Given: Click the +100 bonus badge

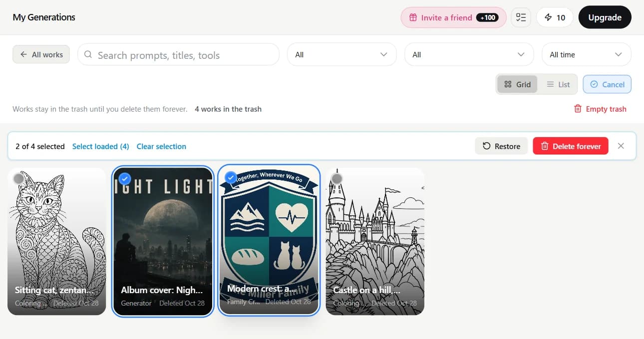Looking at the screenshot, I should pos(487,17).
